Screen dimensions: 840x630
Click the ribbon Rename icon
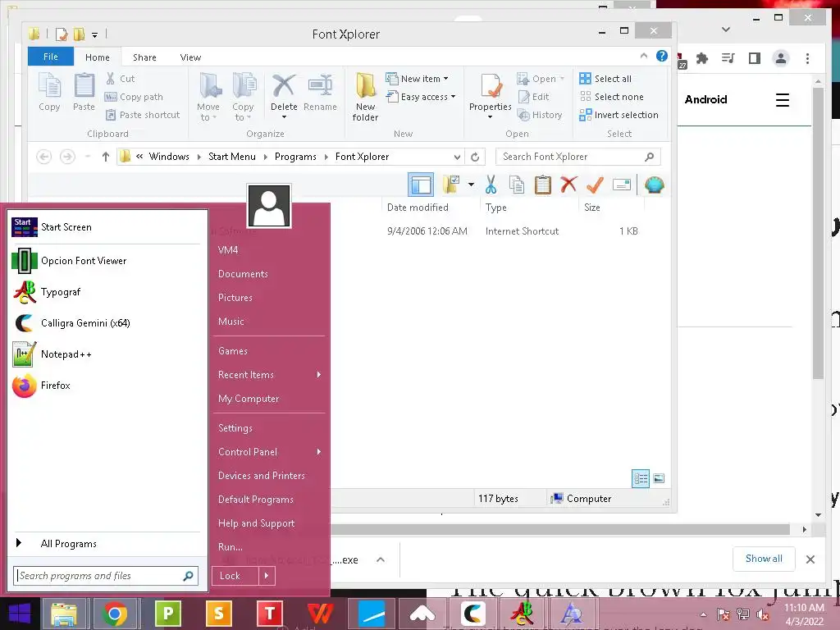(x=320, y=85)
